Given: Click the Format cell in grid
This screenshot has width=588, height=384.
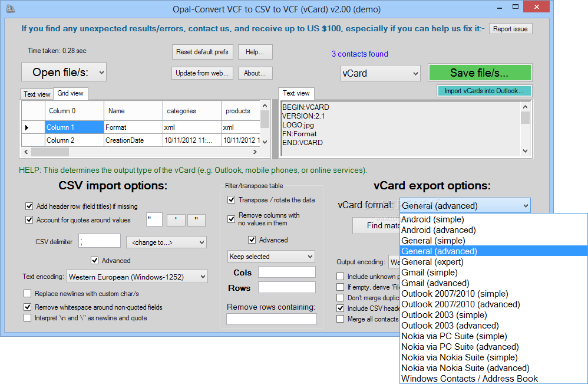Looking at the screenshot, I should [133, 127].
